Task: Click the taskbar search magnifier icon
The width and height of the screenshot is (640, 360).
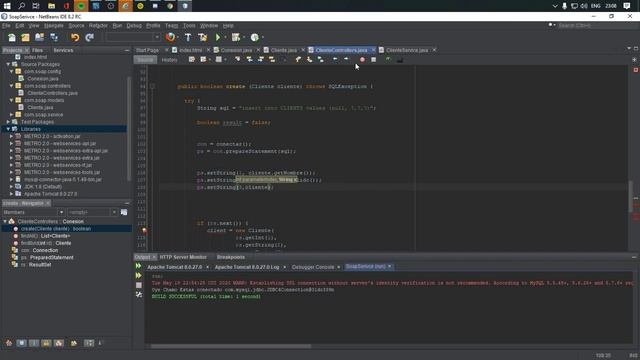Action: point(22,6)
